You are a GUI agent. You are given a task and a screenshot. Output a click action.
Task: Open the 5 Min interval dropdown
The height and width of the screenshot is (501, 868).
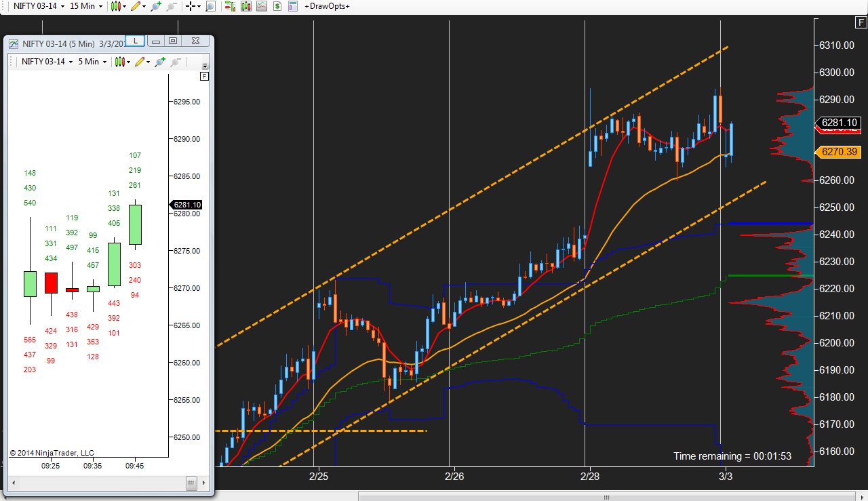(x=92, y=62)
